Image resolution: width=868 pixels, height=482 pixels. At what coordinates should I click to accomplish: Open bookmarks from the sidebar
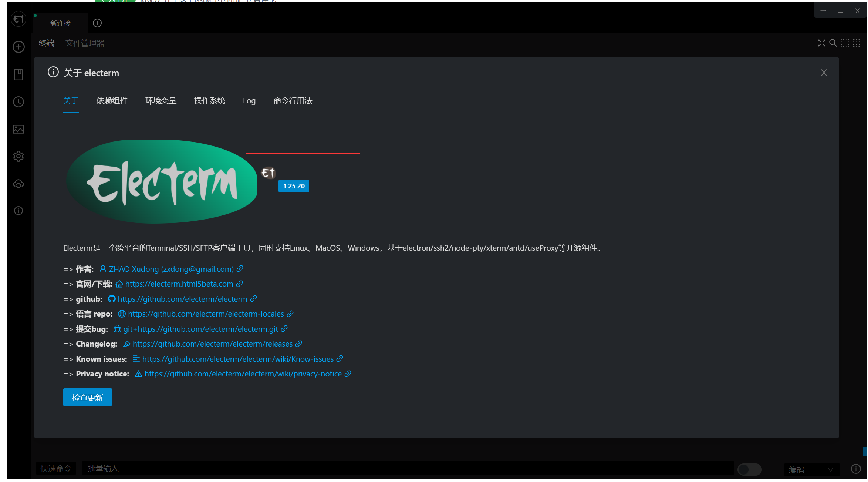click(18, 74)
